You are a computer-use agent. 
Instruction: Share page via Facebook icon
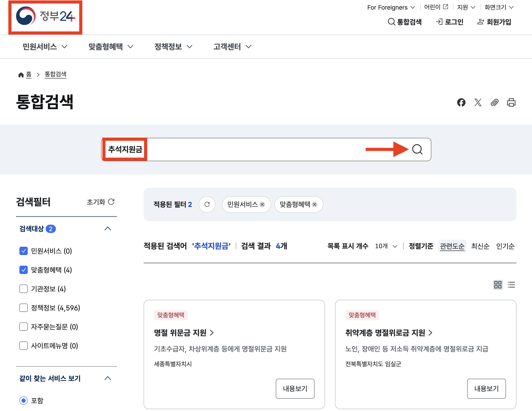coord(461,102)
